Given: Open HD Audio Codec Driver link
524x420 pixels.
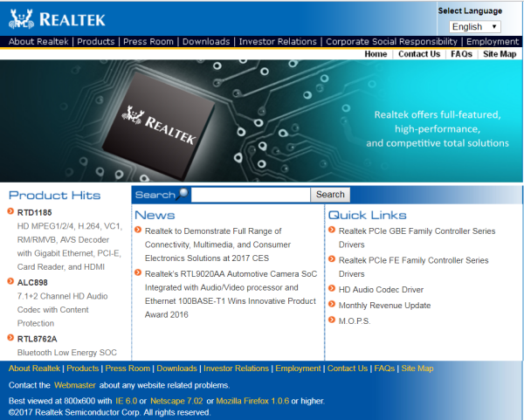Looking at the screenshot, I should coord(381,290).
